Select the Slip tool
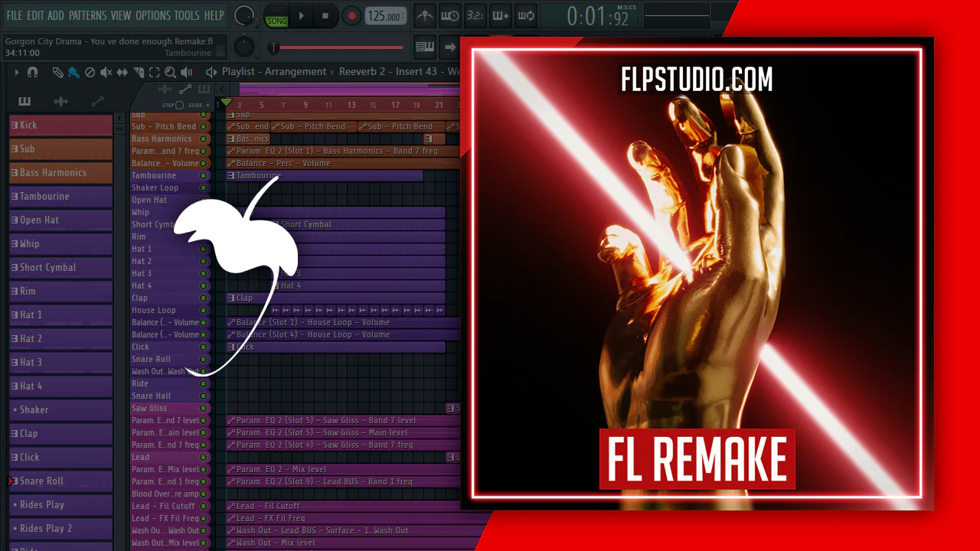The width and height of the screenshot is (980, 551). (122, 72)
